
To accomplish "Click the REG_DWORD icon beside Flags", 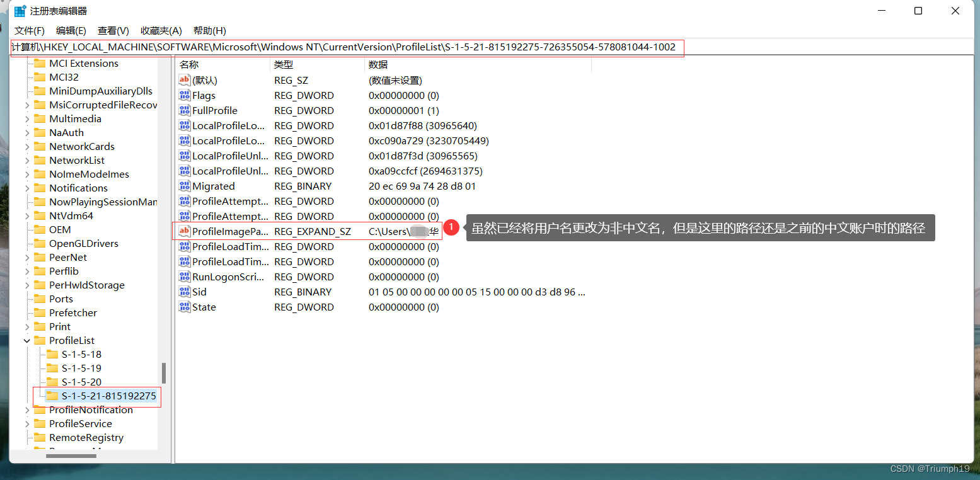I will (x=184, y=95).
